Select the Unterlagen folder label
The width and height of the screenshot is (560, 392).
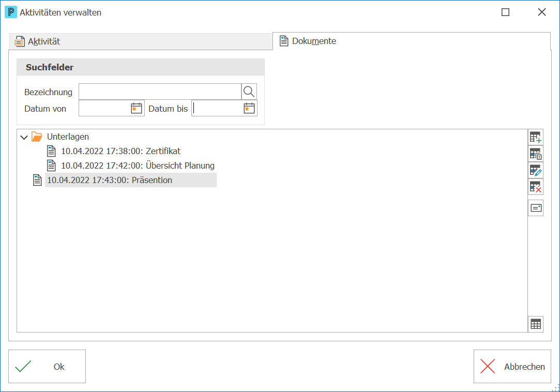click(x=68, y=137)
